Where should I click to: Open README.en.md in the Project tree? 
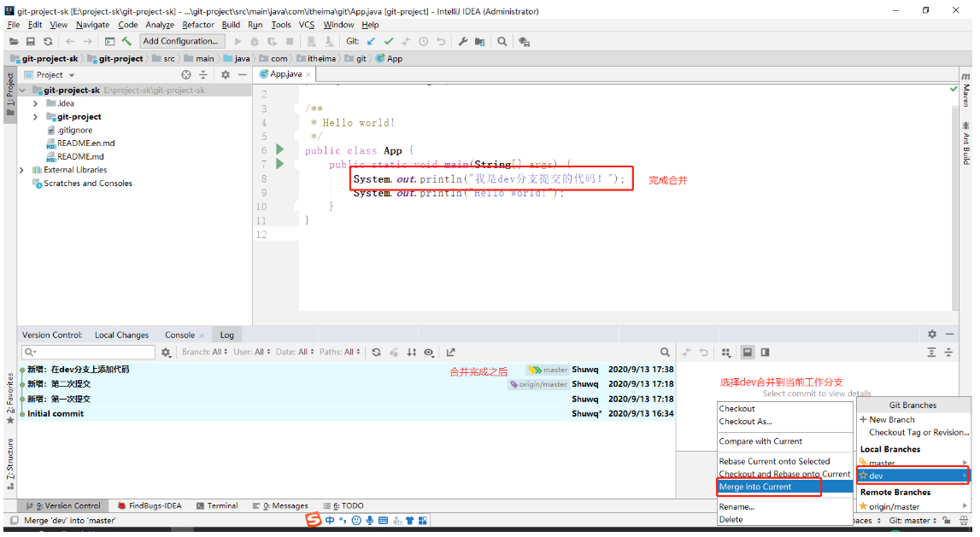coord(86,143)
